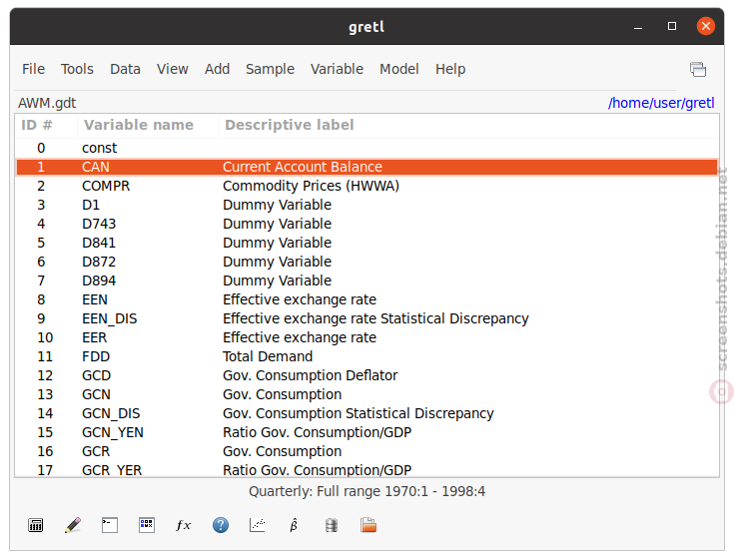Open the user's guide help icon
This screenshot has height=560, width=734.
[x=221, y=525]
